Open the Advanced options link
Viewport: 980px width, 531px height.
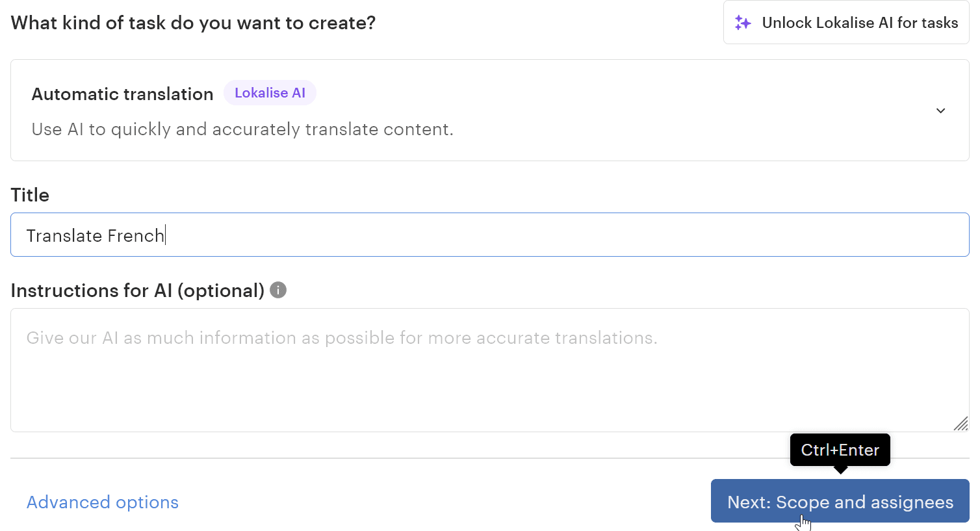coord(103,502)
